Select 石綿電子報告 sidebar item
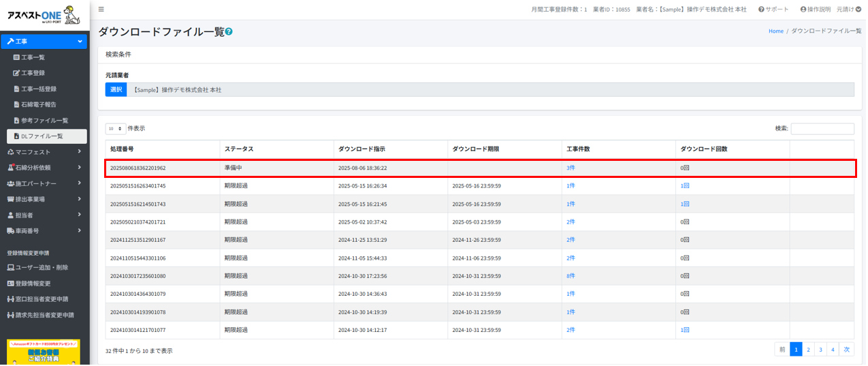 click(38, 104)
